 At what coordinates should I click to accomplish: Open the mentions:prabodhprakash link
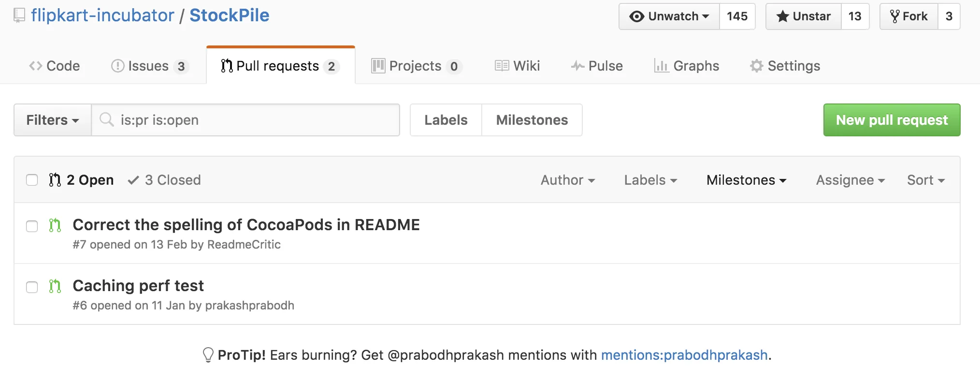point(684,355)
